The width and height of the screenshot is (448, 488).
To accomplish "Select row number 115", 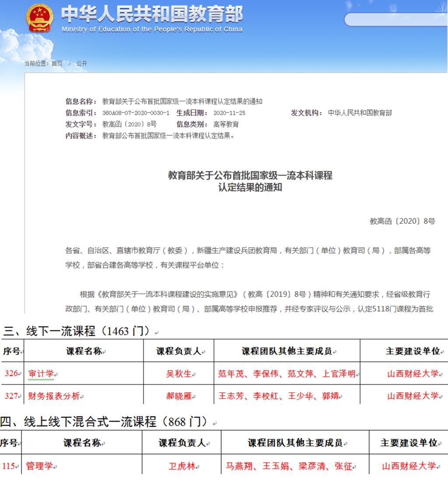I will point(9,466).
